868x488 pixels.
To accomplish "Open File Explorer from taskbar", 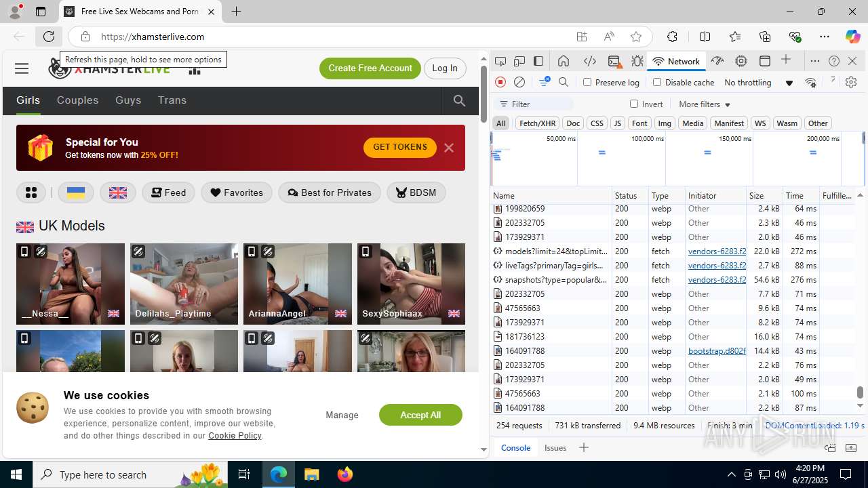I will pyautogui.click(x=312, y=474).
